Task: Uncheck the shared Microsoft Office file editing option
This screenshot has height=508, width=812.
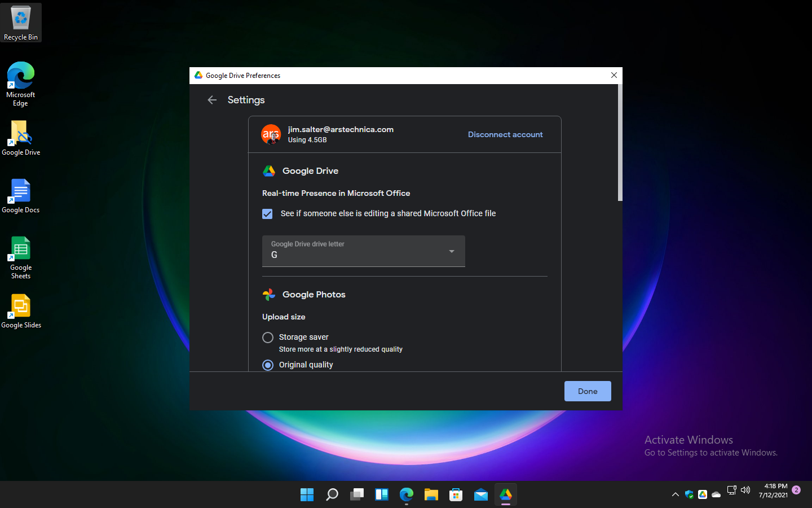Action: click(x=267, y=214)
